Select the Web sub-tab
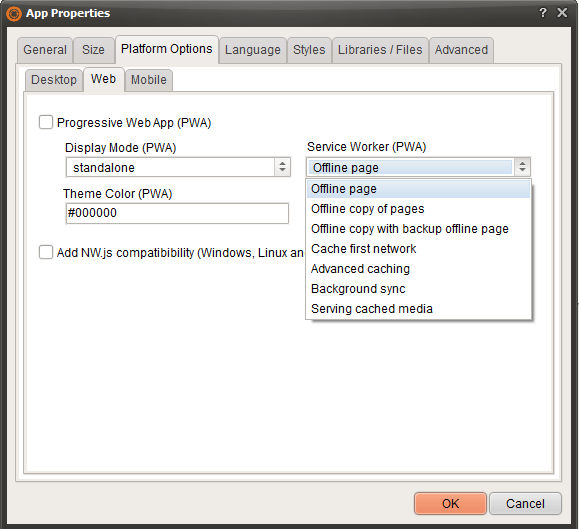The height and width of the screenshot is (529, 579). coord(103,79)
